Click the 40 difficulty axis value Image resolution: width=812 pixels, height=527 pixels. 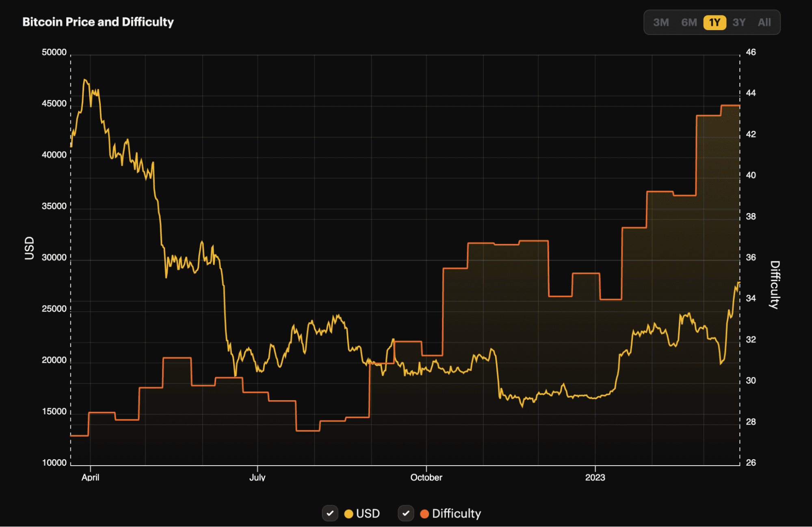point(751,175)
